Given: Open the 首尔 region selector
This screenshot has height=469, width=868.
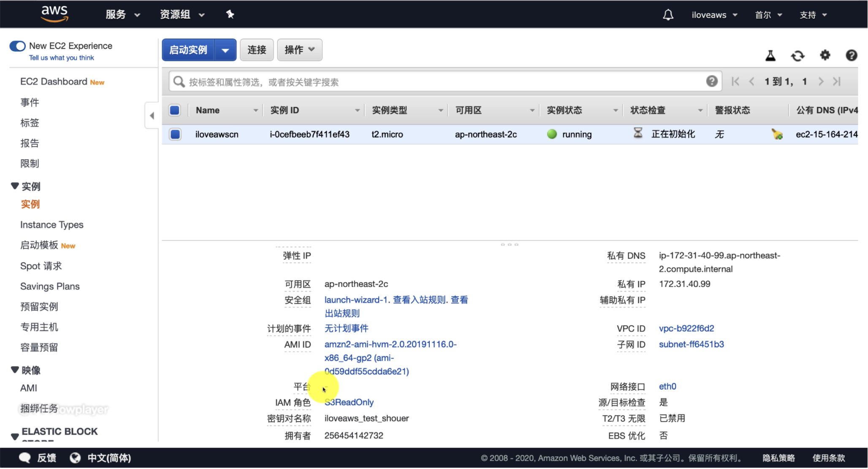Looking at the screenshot, I should 768,15.
